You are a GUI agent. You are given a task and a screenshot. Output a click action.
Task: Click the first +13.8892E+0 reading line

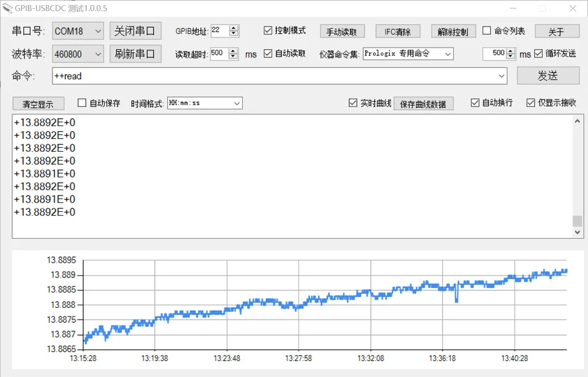tap(45, 123)
